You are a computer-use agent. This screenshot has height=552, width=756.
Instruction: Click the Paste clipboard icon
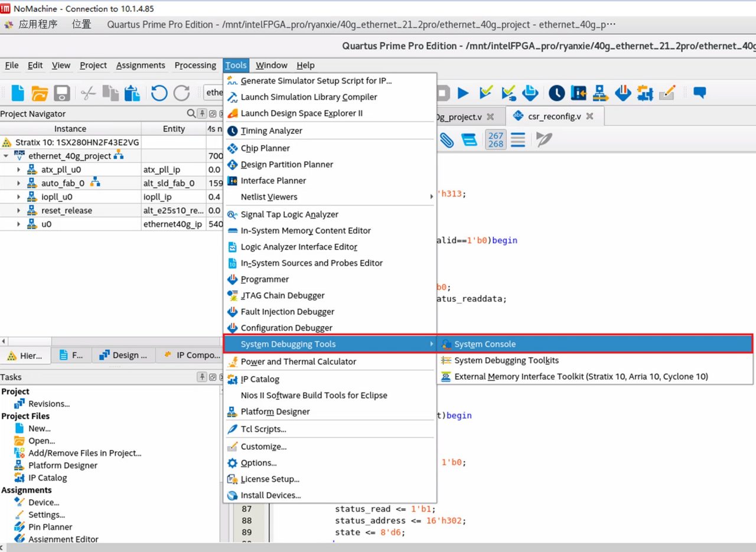click(x=132, y=93)
